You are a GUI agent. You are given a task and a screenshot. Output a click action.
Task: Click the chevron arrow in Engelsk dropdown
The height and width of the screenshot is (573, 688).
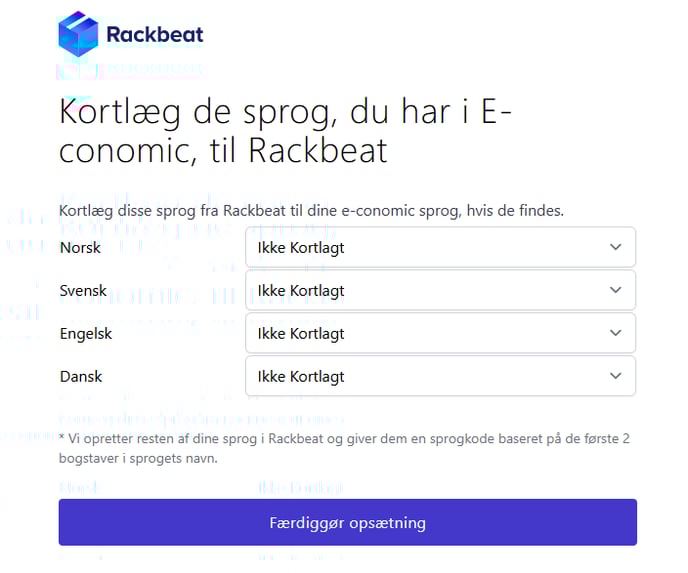coord(616,333)
